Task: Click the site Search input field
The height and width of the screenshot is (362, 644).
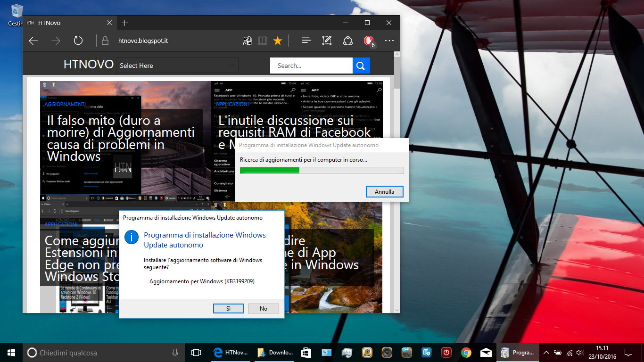Action: (x=311, y=66)
